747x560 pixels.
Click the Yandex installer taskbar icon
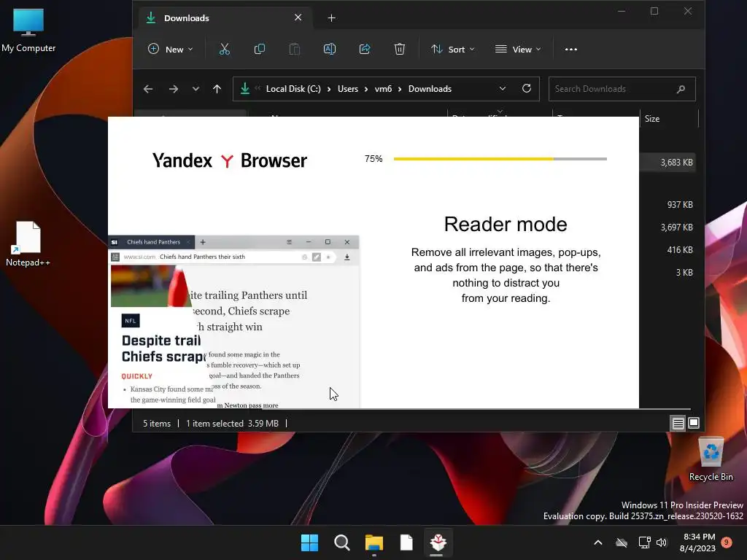coord(438,542)
